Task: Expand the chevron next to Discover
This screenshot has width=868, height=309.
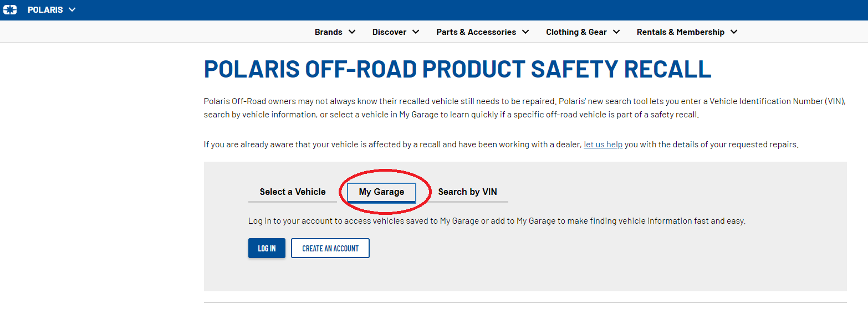Action: (416, 32)
